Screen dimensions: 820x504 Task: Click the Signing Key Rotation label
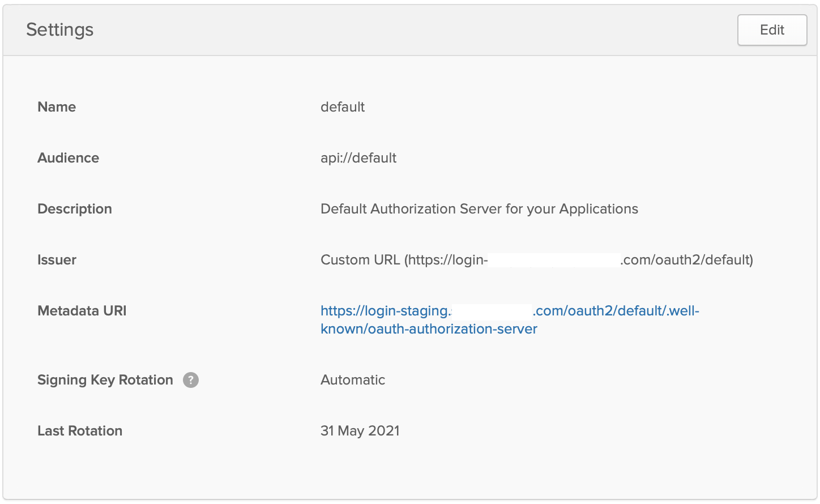[105, 380]
